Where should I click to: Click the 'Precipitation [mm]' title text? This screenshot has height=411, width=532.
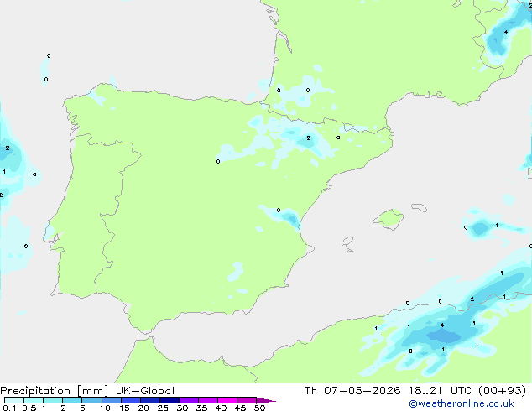(x=55, y=391)
